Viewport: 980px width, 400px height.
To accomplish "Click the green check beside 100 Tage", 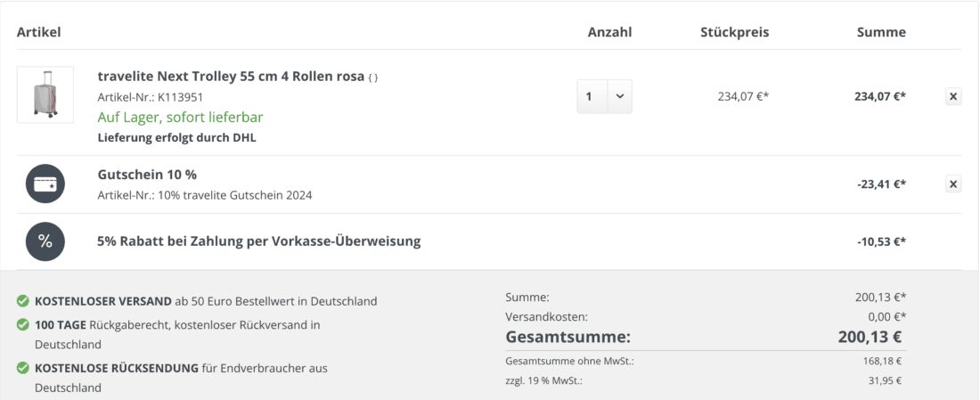I will coord(23,325).
